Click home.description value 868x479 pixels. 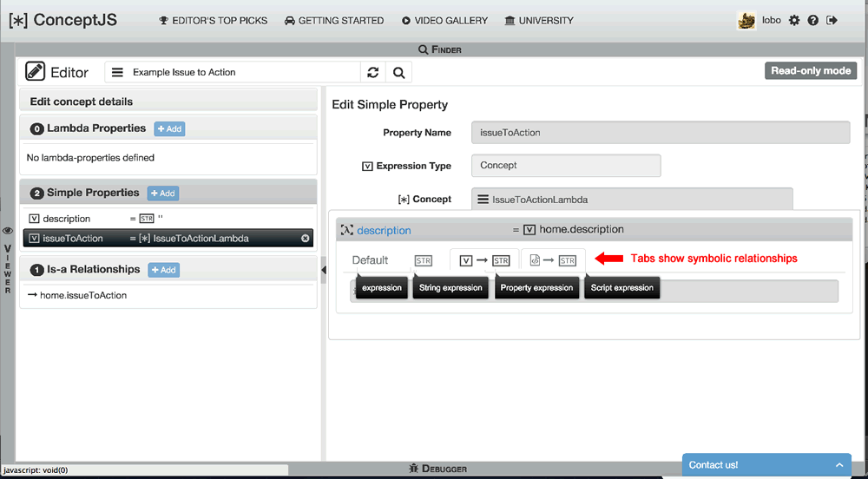pos(582,229)
